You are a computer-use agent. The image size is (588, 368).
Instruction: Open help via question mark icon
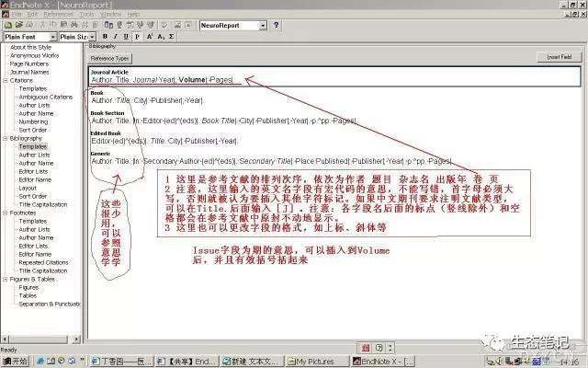pos(277,25)
